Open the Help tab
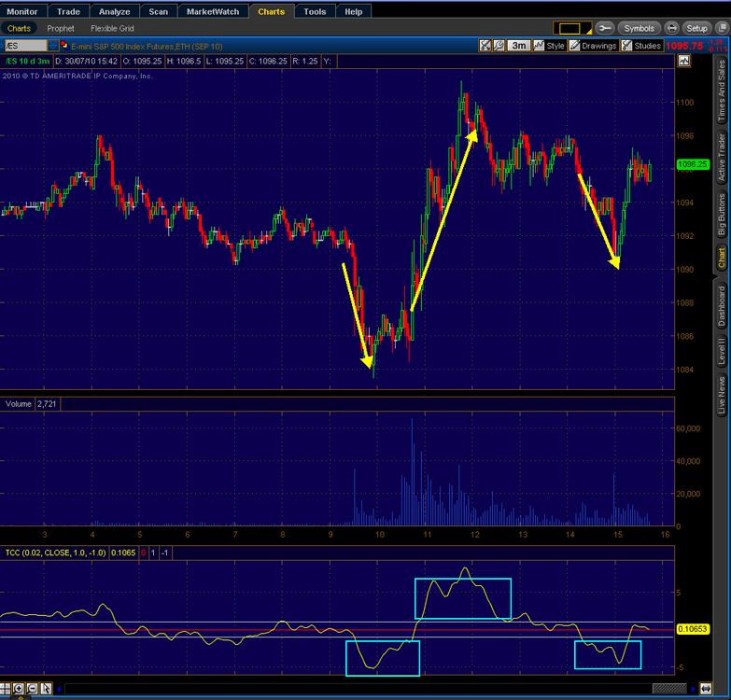The width and height of the screenshot is (731, 700). point(354,11)
